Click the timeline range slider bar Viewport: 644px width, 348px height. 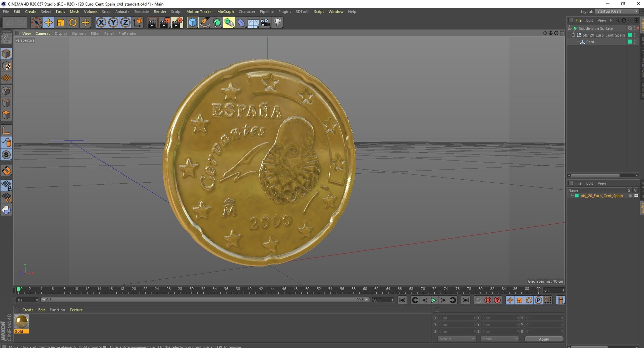[205, 300]
